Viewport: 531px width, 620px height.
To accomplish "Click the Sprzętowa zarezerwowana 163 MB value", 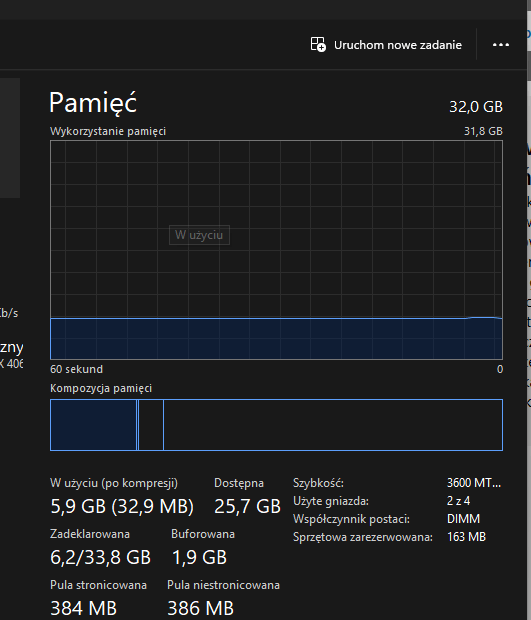I will [466, 537].
